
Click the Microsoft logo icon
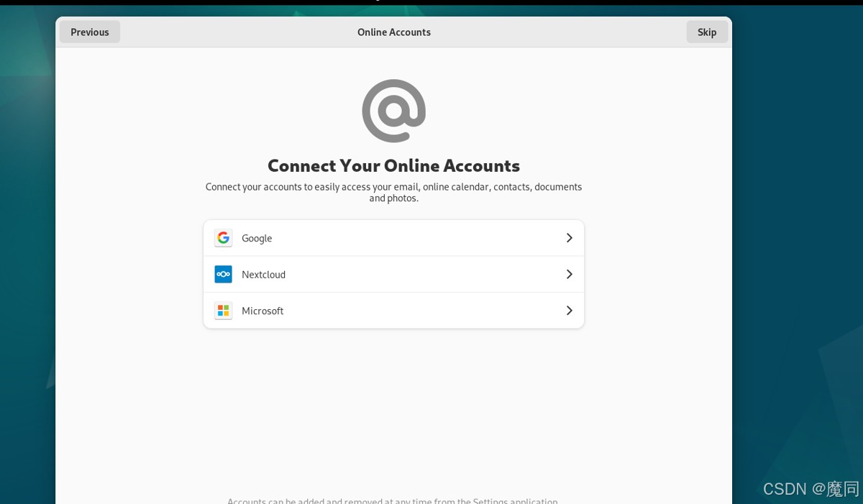pyautogui.click(x=223, y=311)
